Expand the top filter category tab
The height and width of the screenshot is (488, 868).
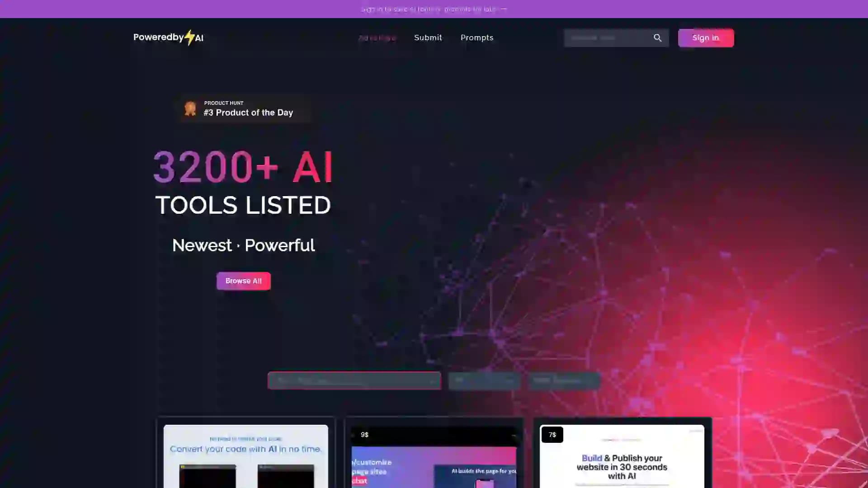354,381
